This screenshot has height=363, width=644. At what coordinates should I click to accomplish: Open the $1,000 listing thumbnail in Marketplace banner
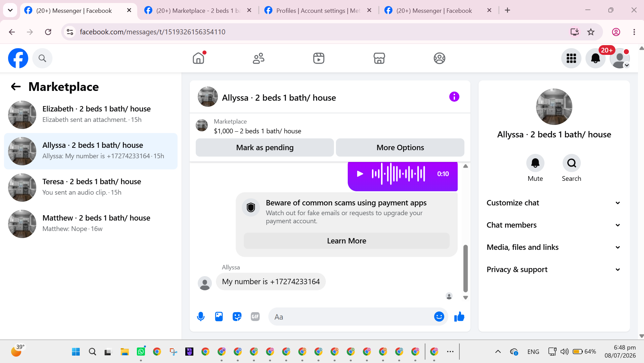[202, 125]
